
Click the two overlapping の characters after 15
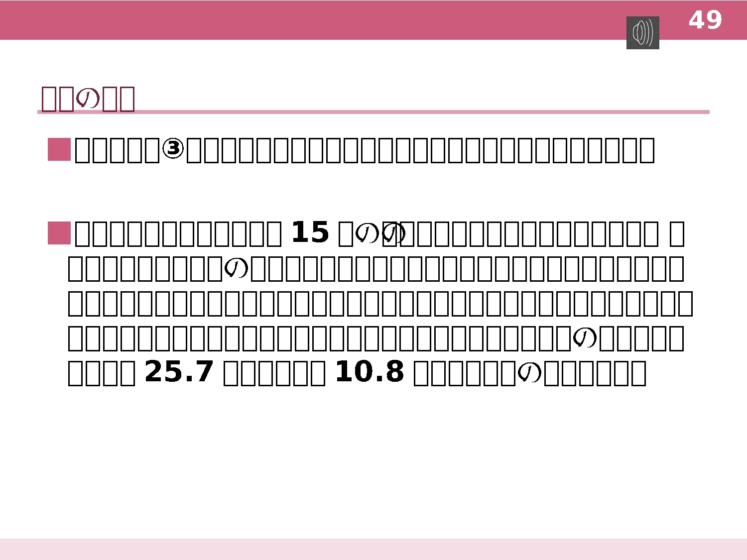pyautogui.click(x=380, y=233)
